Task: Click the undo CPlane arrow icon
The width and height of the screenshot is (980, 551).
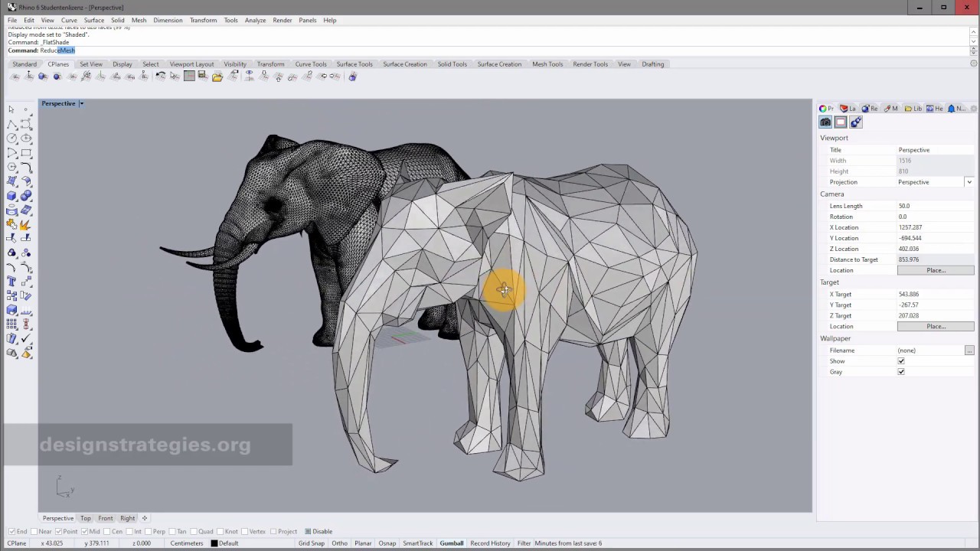Action: 161,76
